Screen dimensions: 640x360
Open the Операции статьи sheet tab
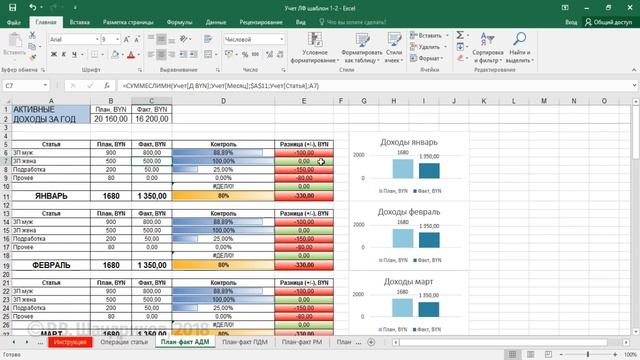124,342
